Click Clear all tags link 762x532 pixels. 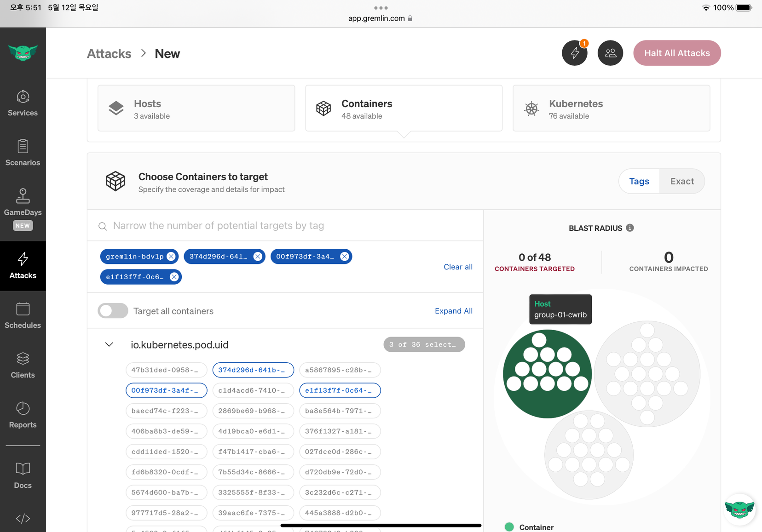458,267
